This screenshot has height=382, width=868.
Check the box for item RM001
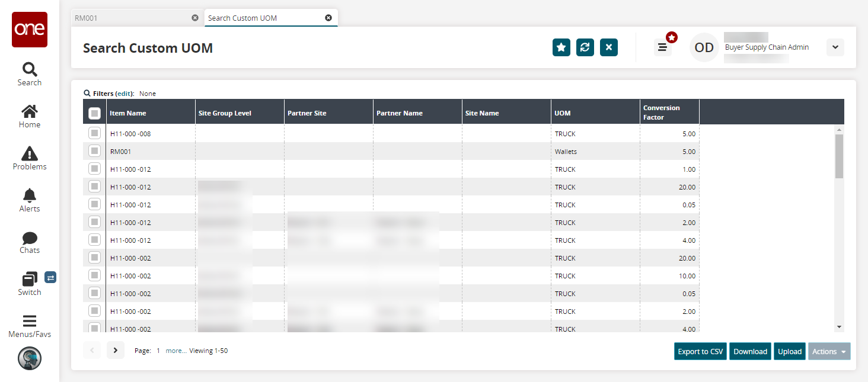pos(94,151)
